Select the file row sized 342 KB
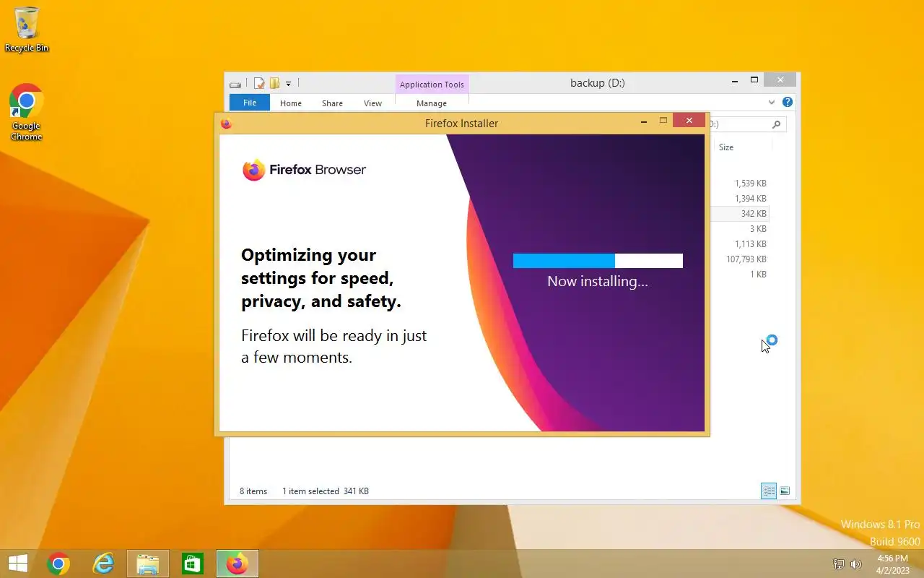 click(x=740, y=214)
